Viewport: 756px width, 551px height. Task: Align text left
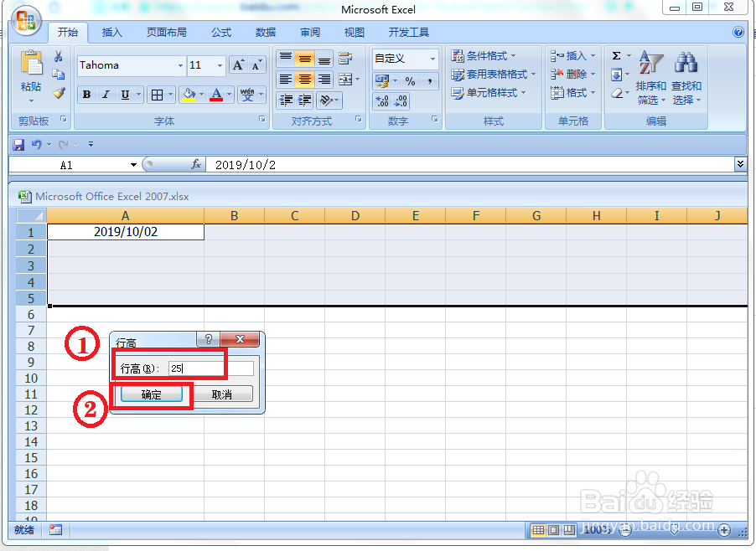(286, 80)
